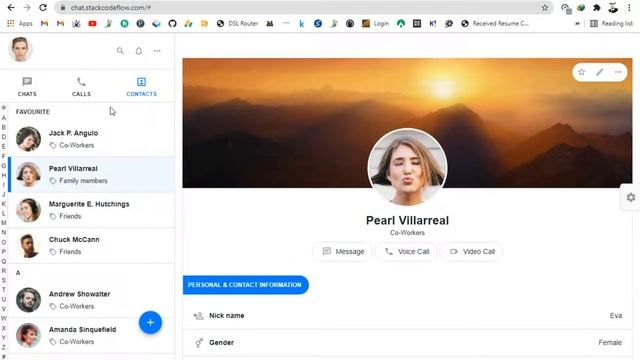Open Received Resume bookmark
640x360 pixels.
(495, 24)
